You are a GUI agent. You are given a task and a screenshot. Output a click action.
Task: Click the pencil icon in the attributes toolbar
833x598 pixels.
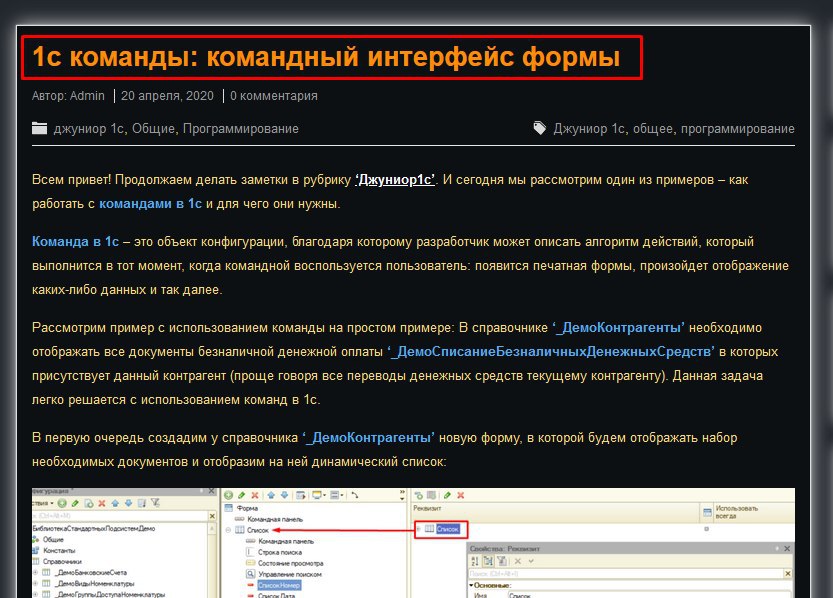[447, 495]
